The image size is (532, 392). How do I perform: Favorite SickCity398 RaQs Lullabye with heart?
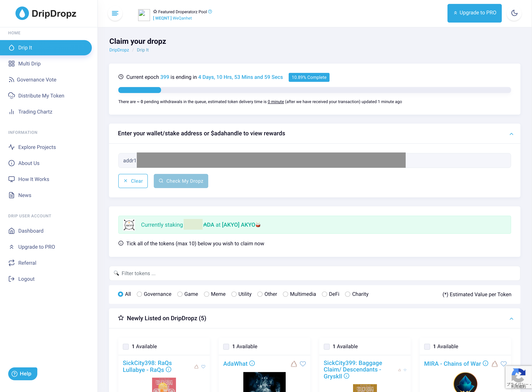pos(203,367)
